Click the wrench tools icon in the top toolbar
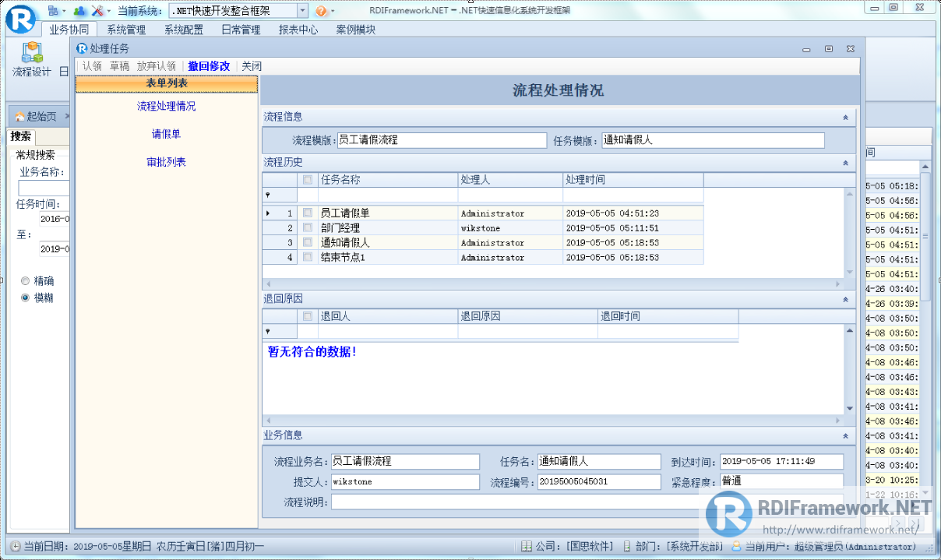Image resolution: width=941 pixels, height=560 pixels. pos(97,10)
